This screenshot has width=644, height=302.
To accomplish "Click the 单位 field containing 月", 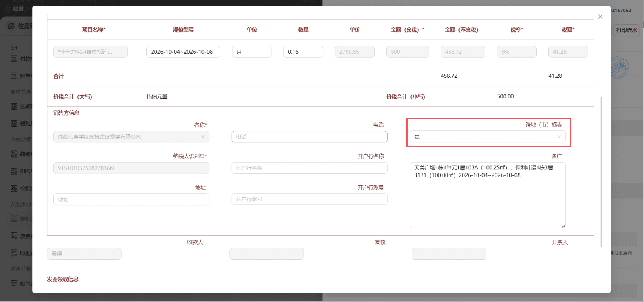I will [x=252, y=52].
